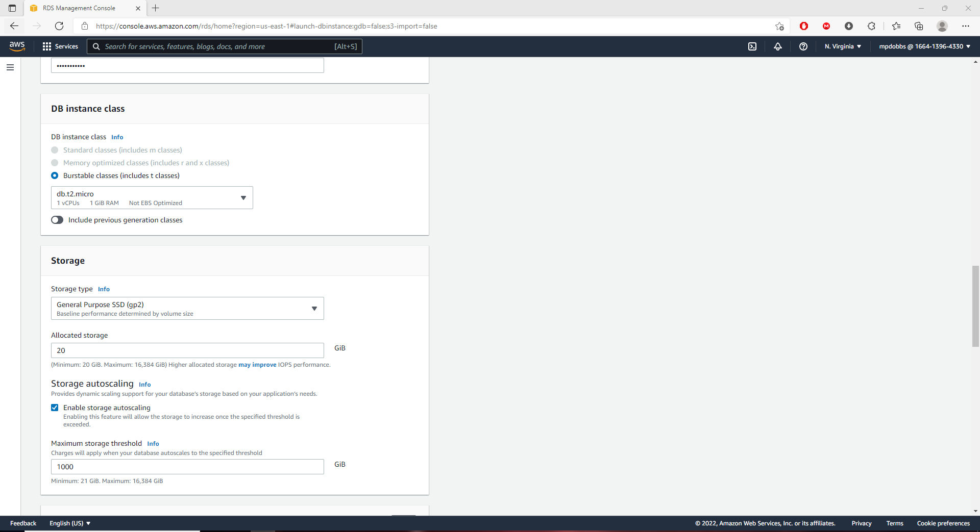Toggle Include previous generation classes switch
The width and height of the screenshot is (980, 532).
(57, 220)
